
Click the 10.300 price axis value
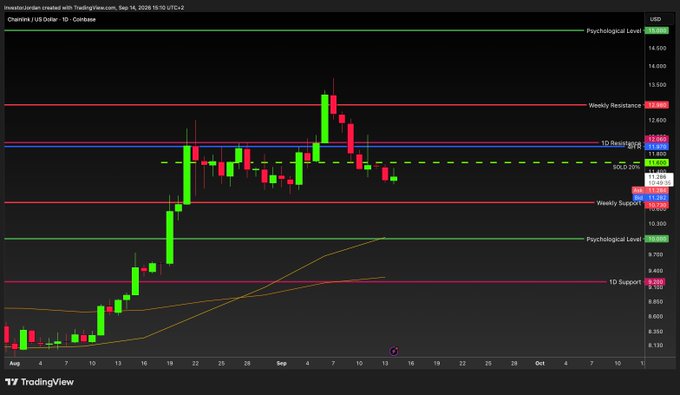point(657,224)
